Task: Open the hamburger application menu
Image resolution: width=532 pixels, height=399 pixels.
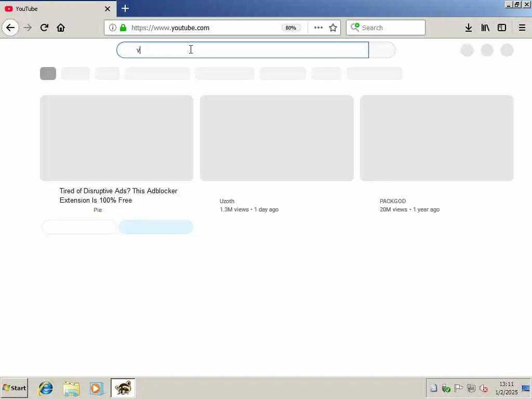Action: click(x=522, y=28)
